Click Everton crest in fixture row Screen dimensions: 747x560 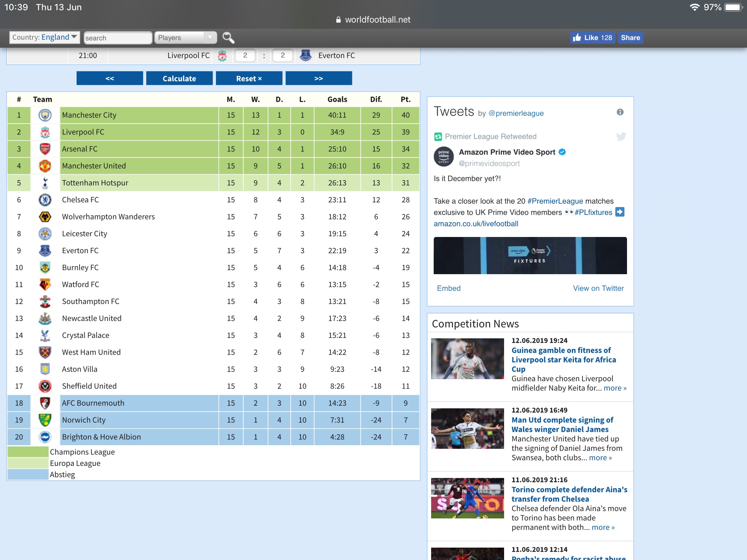(x=305, y=56)
